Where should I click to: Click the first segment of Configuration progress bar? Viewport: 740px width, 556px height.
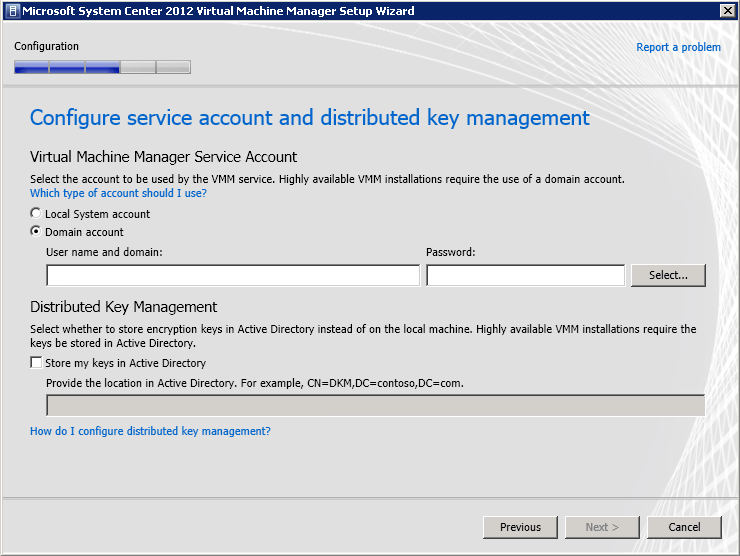tap(31, 68)
